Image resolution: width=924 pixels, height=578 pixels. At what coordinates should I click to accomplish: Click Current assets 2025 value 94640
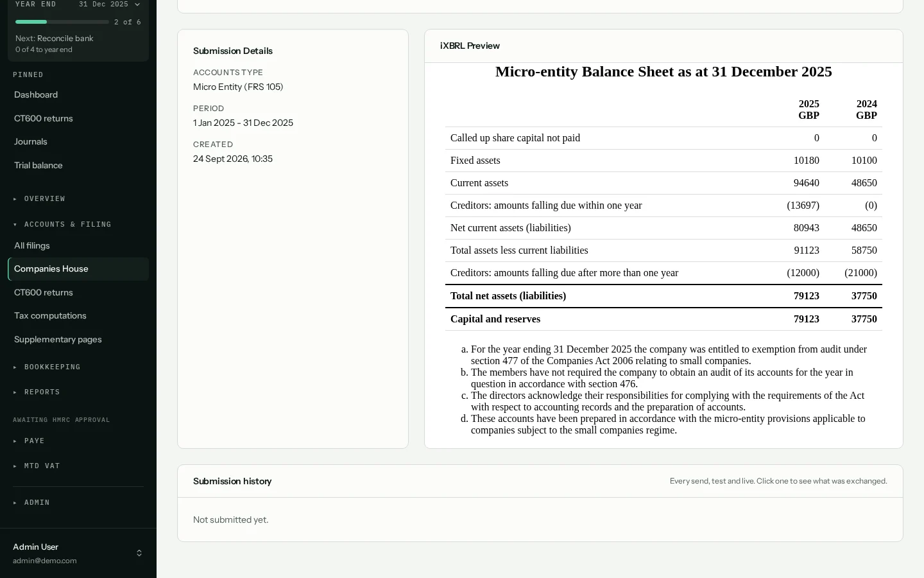807,183
